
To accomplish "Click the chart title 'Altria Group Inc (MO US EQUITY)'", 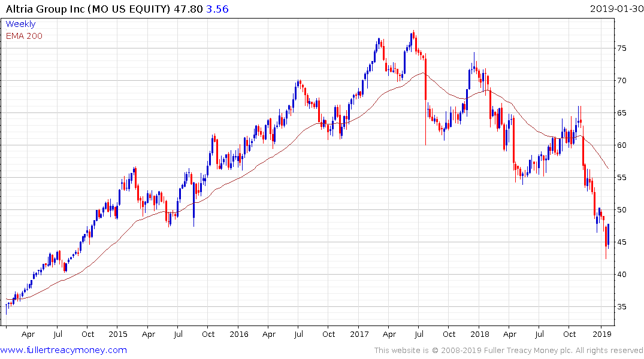I will 88,9.
